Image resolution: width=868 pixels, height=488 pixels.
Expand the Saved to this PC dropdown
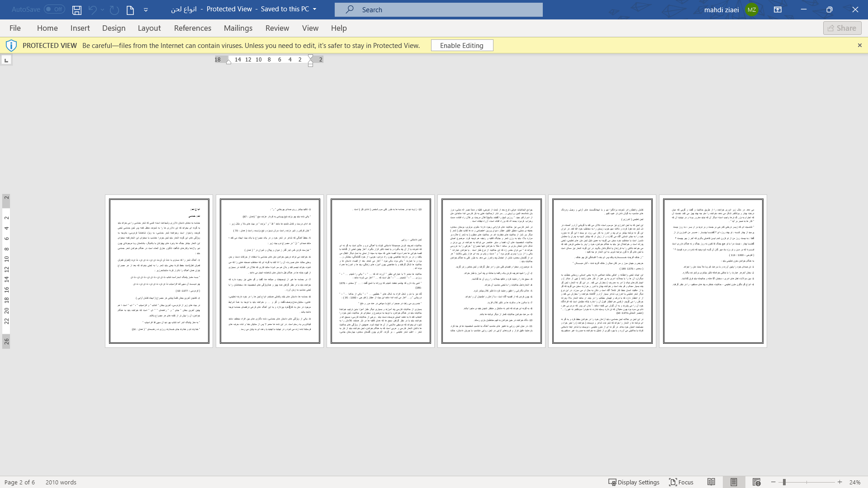tap(314, 9)
